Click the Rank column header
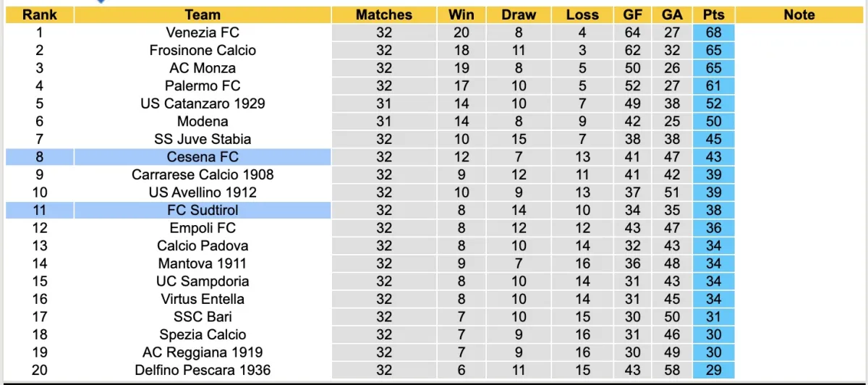Viewport: 868px width, 385px height. (39, 14)
